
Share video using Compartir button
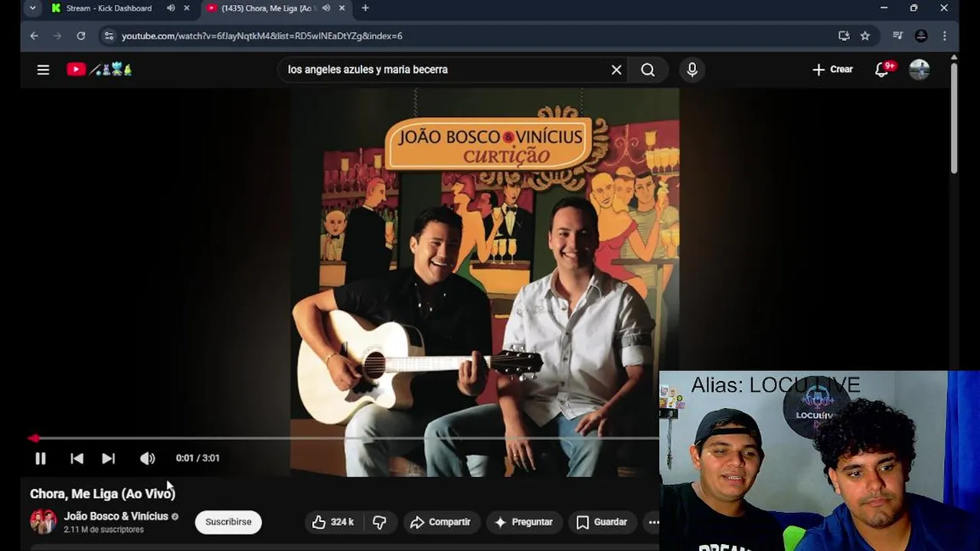[x=441, y=522]
